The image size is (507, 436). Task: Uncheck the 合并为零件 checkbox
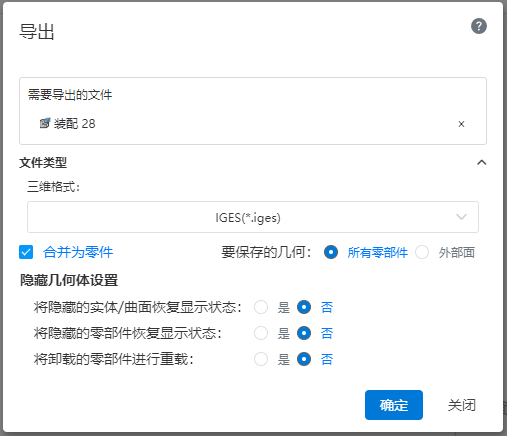point(26,252)
